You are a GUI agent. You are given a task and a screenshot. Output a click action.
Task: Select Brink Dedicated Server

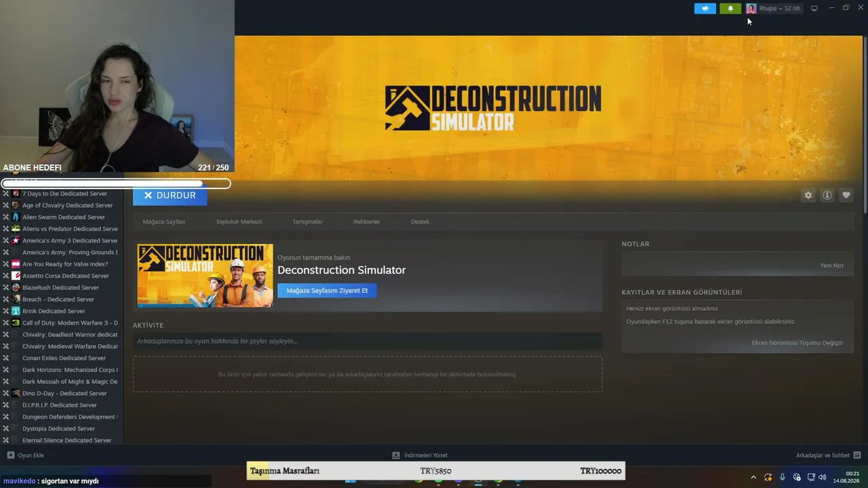pyautogui.click(x=54, y=311)
